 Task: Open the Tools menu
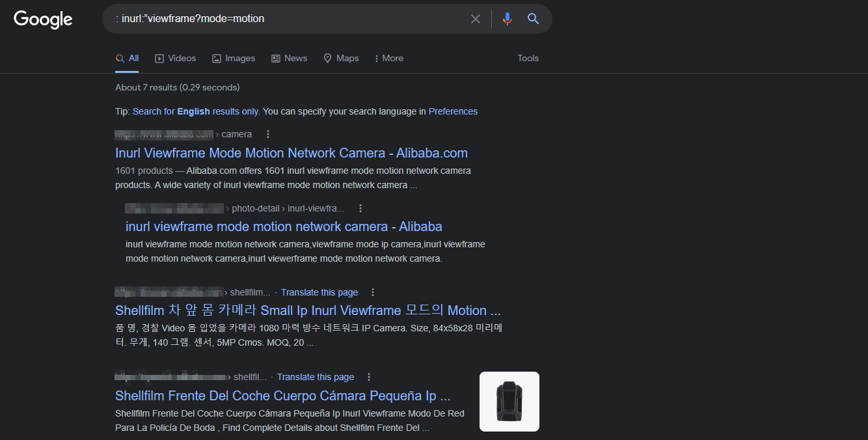tap(528, 58)
